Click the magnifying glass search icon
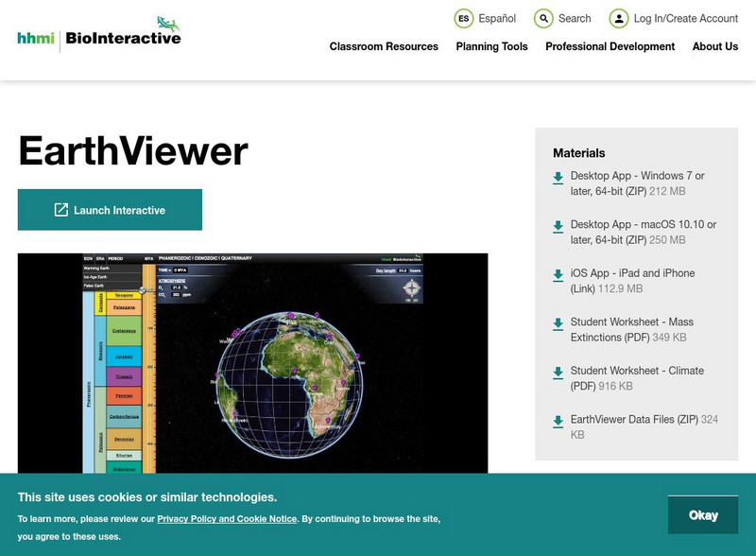This screenshot has height=556, width=756. click(x=543, y=19)
